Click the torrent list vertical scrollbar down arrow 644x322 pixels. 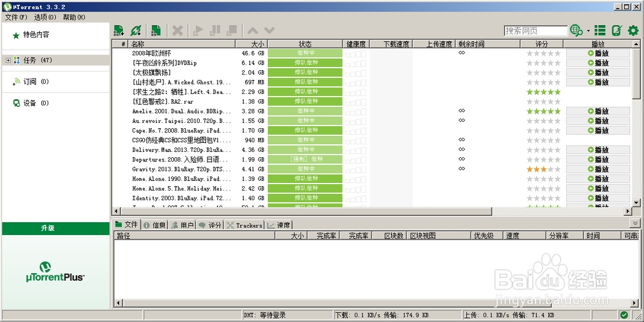pyautogui.click(x=636, y=202)
